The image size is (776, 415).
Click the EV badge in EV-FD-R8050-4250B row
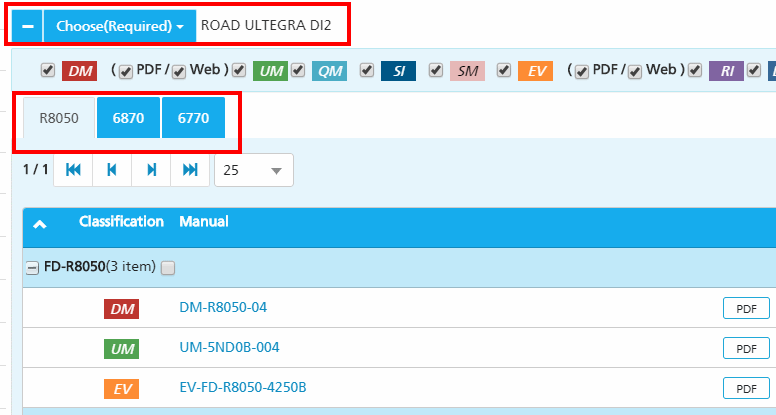pos(121,389)
